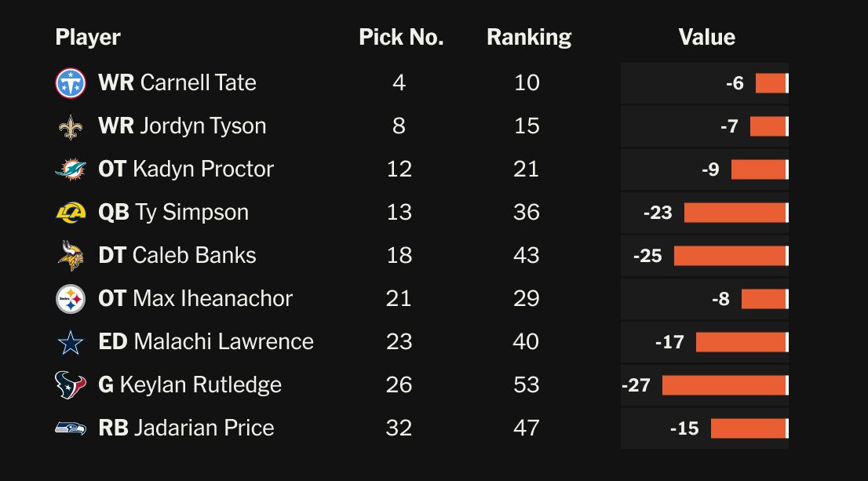Click the Pittsburgh Steelers logo icon
The image size is (868, 481).
(x=71, y=299)
